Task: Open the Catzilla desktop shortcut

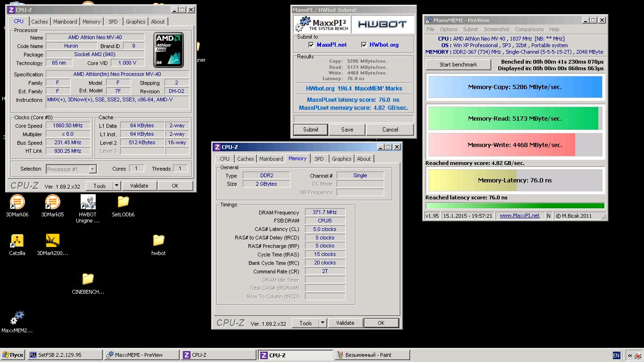Action: click(17, 245)
